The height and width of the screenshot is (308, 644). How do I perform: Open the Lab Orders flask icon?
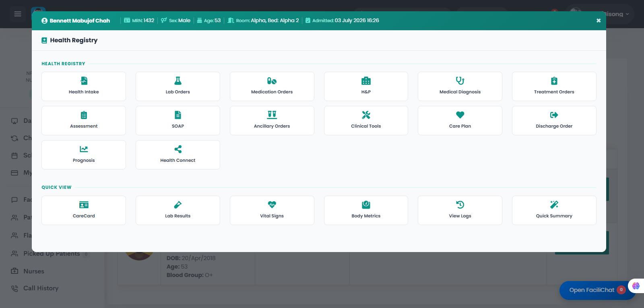[178, 81]
